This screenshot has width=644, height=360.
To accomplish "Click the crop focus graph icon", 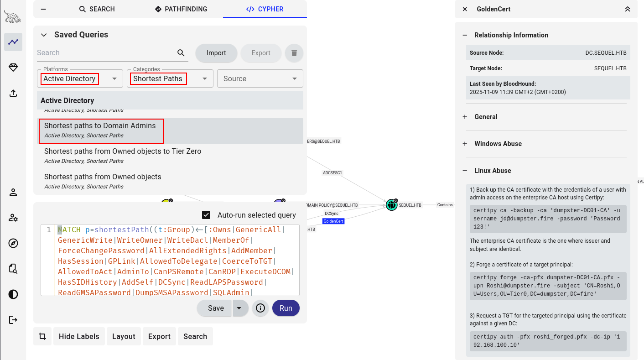I will [42, 336].
